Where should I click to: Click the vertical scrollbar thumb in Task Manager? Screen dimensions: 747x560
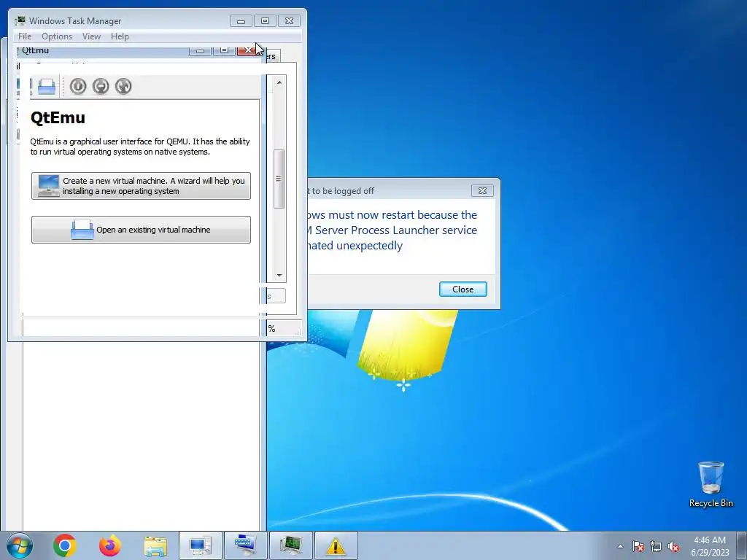tap(279, 179)
